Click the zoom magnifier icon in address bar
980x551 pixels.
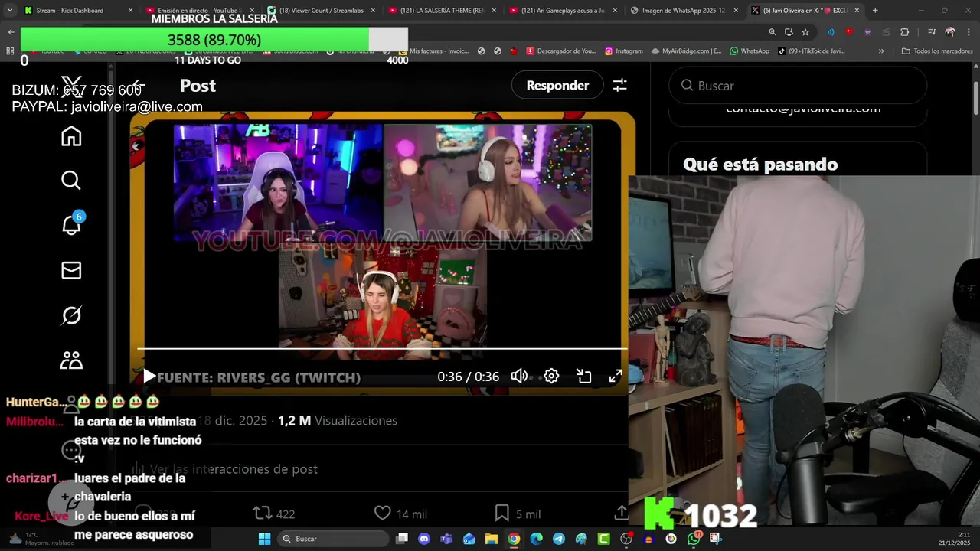click(773, 32)
